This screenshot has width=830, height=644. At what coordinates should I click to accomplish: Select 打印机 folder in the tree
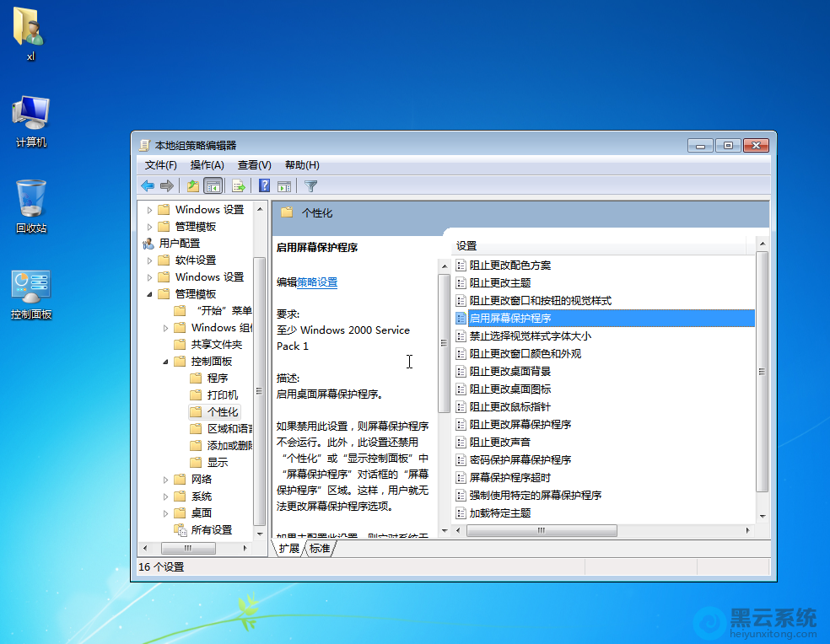click(x=223, y=395)
